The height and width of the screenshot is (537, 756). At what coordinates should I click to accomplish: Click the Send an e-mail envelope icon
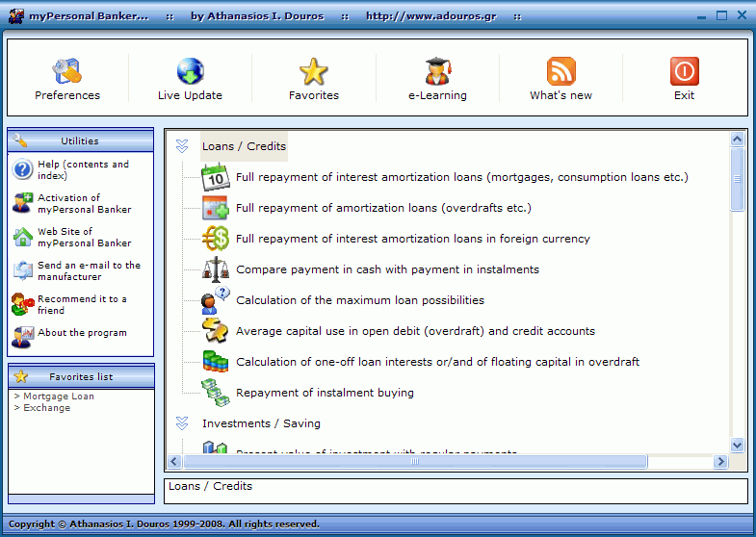[22, 270]
